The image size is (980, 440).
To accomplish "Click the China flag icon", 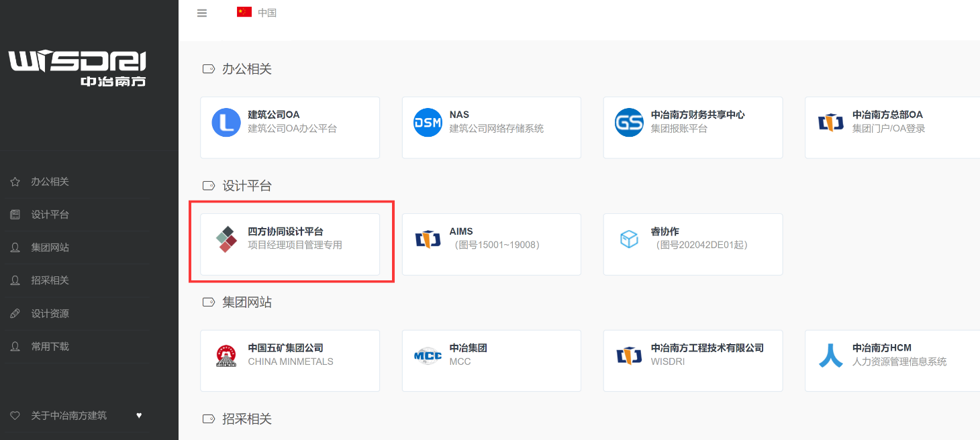I will pyautogui.click(x=244, y=12).
